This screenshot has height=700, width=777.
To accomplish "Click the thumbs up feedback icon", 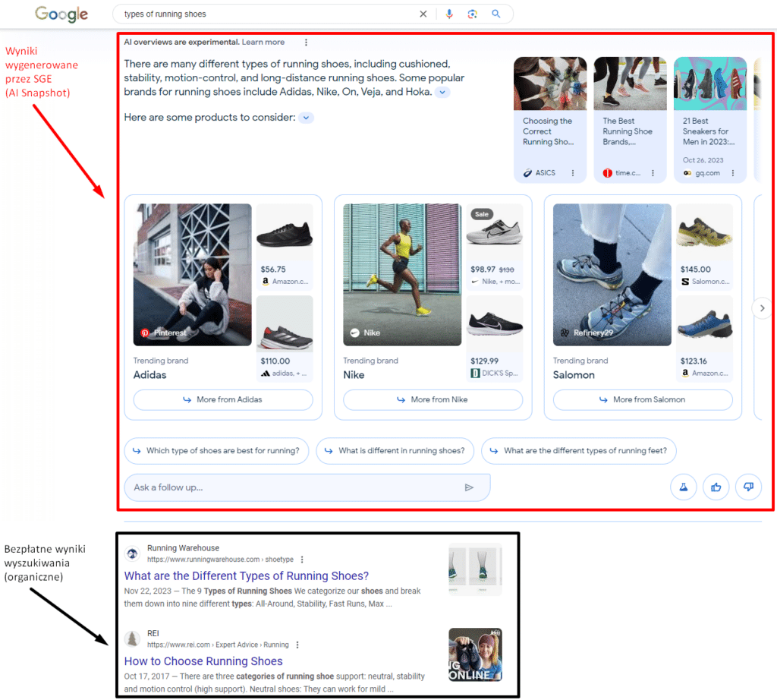I will (716, 487).
